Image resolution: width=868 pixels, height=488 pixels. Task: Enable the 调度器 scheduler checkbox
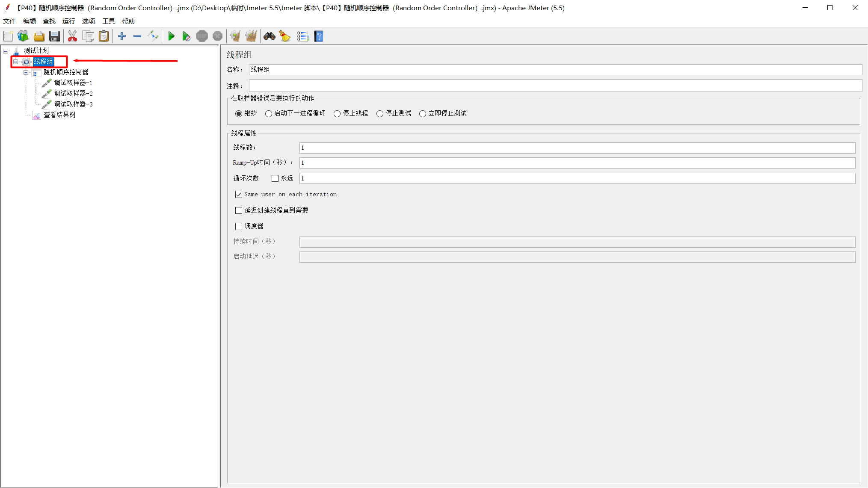click(239, 226)
